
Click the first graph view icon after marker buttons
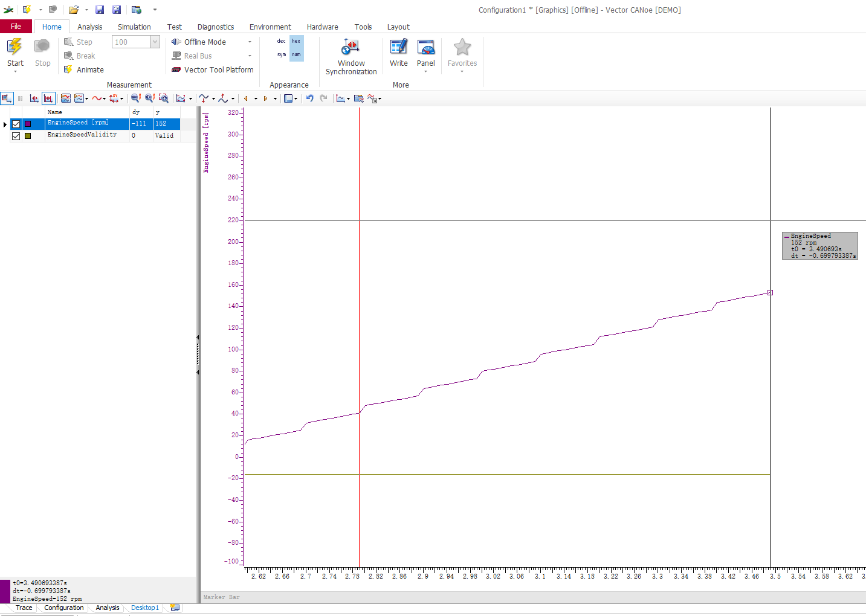pos(66,98)
